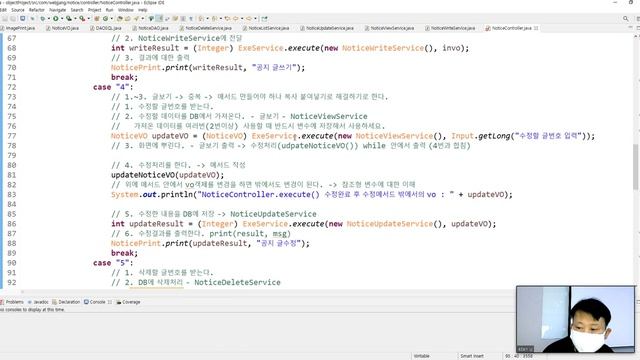This screenshot has height=360, width=640.
Task: Click the Coverage launch icon in the toolbar
Action: coord(68,18)
